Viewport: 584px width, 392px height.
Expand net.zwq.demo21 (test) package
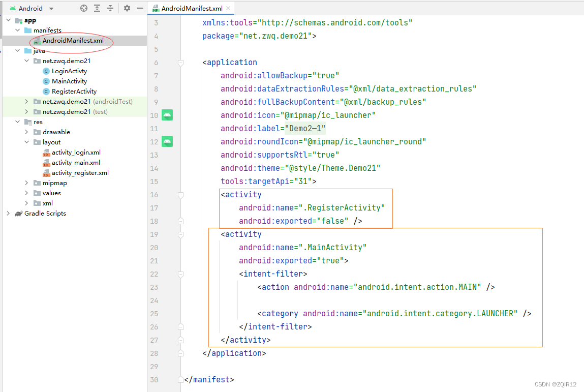[x=27, y=112]
